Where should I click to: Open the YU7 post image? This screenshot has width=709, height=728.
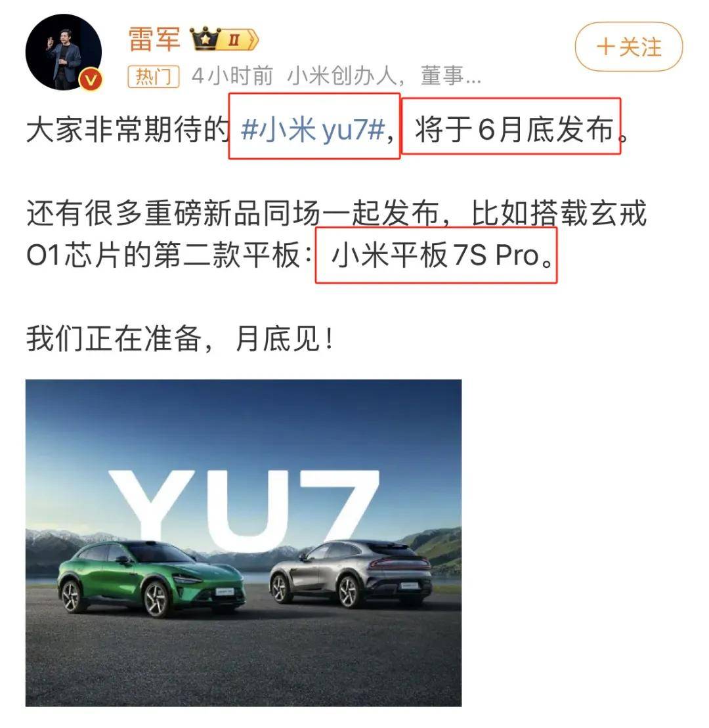point(244,543)
